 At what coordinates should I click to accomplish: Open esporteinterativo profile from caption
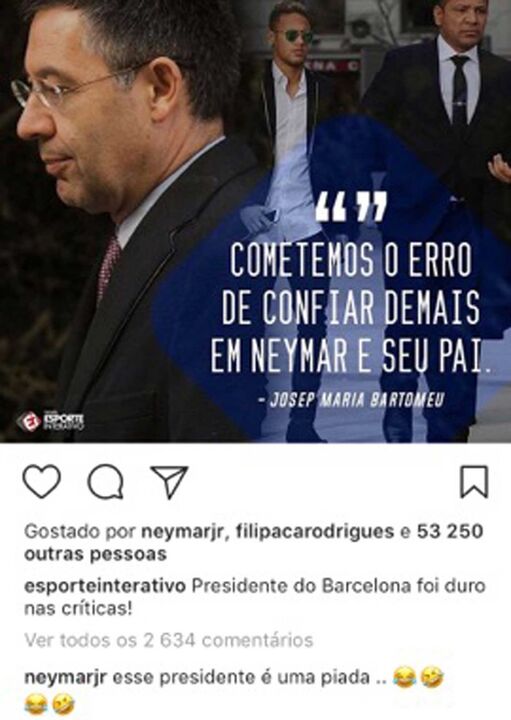click(x=105, y=586)
